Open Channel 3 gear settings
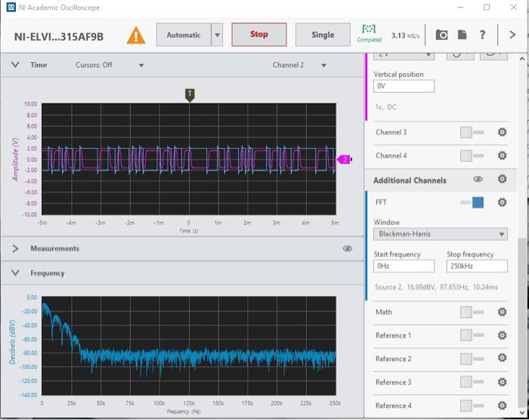529x420 pixels. [x=502, y=132]
